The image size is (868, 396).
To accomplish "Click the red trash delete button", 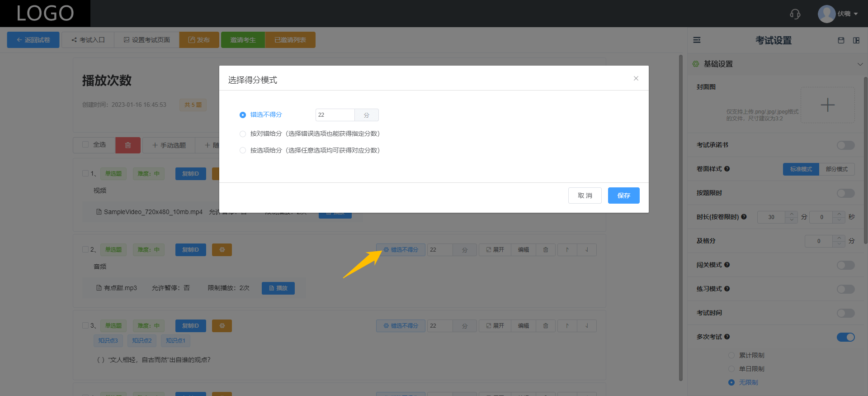I will 128,145.
